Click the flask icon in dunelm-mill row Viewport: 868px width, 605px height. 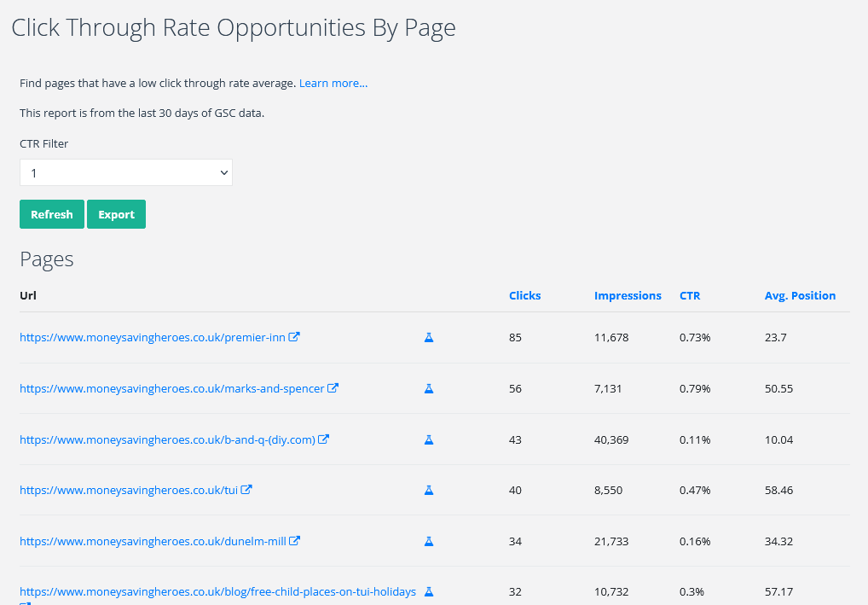coord(429,542)
